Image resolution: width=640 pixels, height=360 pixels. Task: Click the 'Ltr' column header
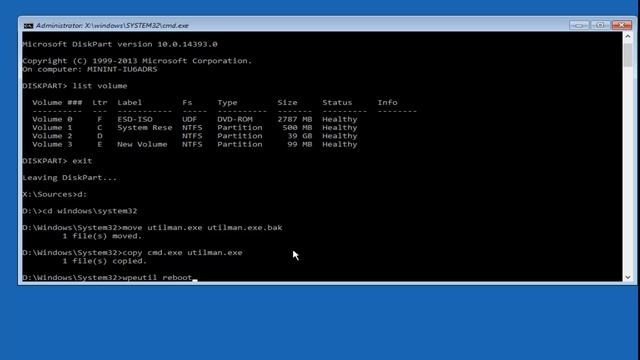tap(100, 102)
